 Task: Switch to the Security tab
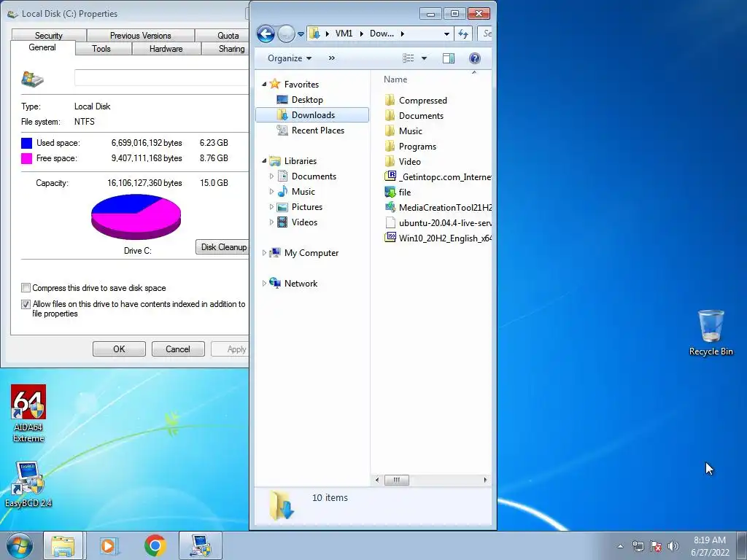(49, 35)
